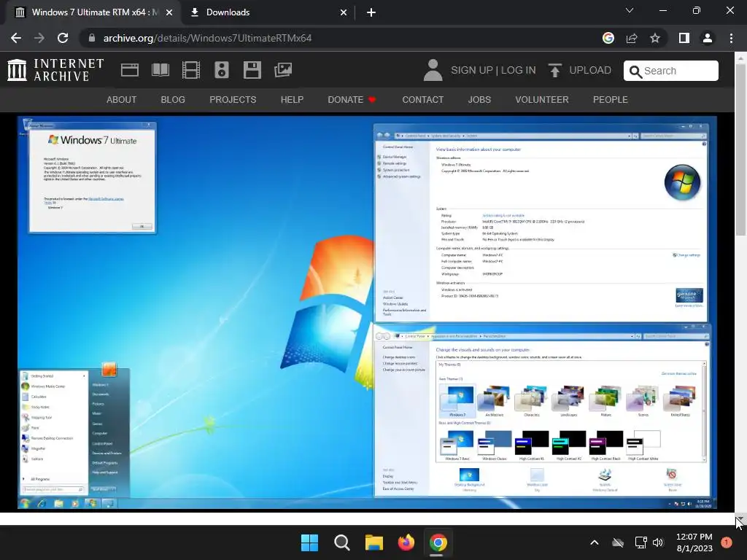Click the SIGN UP link
Image resolution: width=747 pixels, height=560 pixels.
coord(472,70)
